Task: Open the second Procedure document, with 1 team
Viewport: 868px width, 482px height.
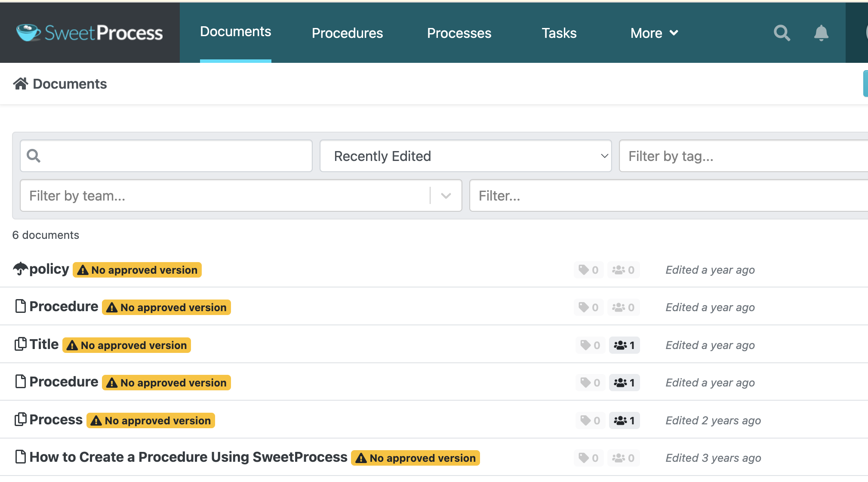Action: click(64, 382)
